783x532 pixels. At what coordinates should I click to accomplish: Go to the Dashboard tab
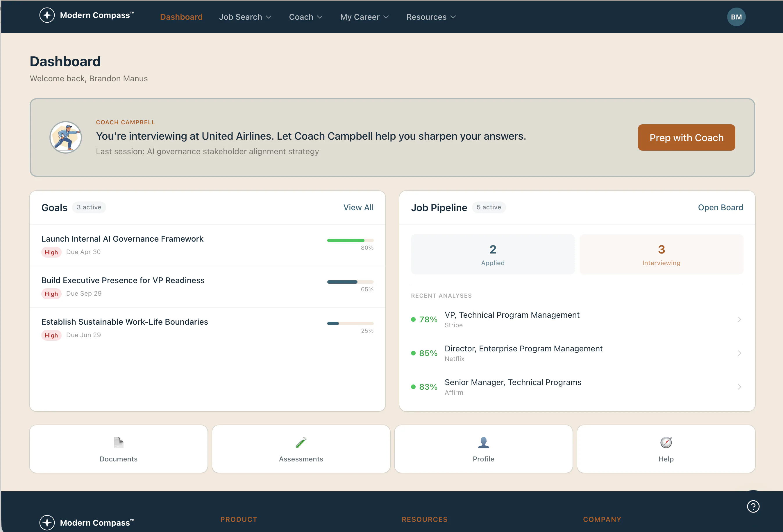[x=181, y=17]
